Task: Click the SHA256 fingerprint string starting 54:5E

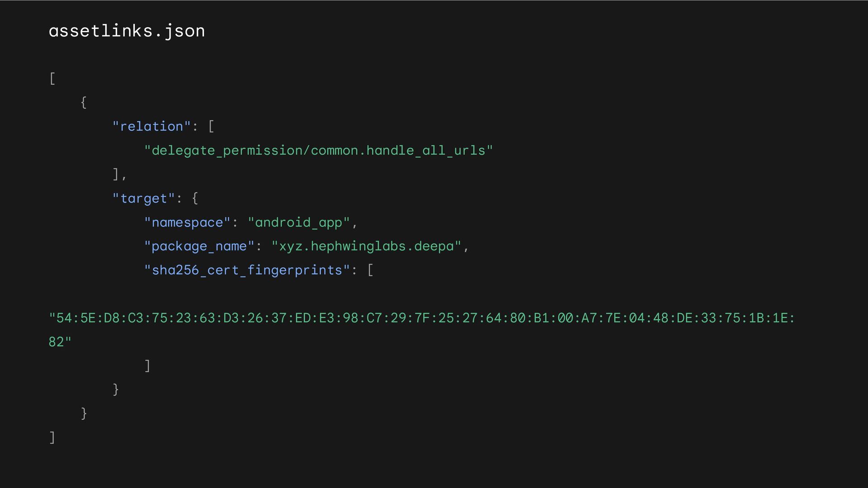Action: [421, 318]
